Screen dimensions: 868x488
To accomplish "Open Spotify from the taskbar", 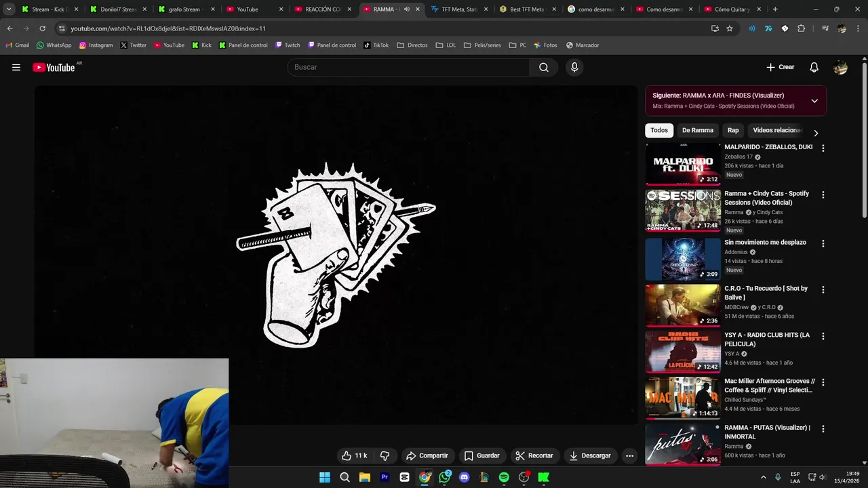I will click(x=504, y=477).
